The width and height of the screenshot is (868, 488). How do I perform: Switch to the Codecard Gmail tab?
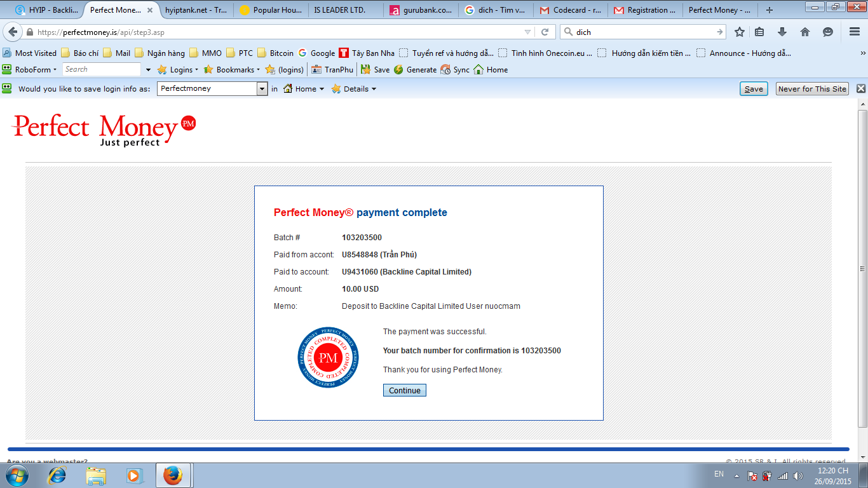[x=570, y=10]
